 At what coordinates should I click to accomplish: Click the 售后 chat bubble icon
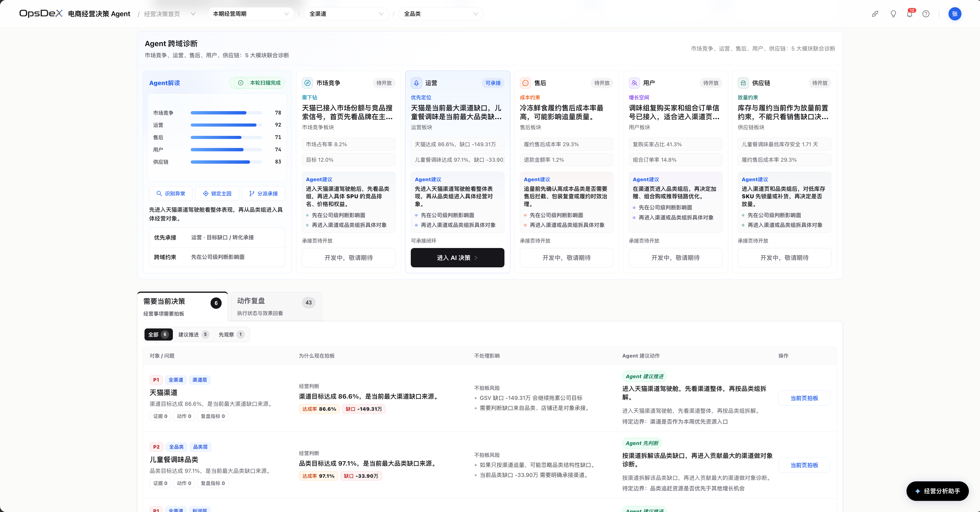tap(525, 83)
